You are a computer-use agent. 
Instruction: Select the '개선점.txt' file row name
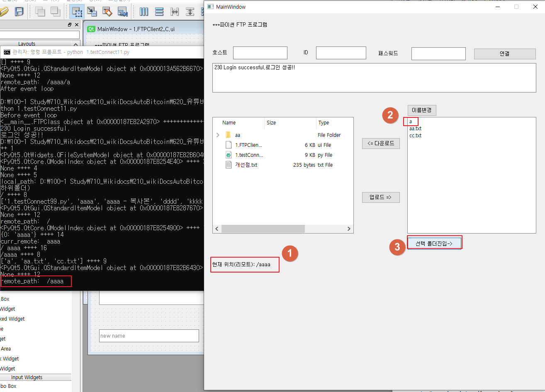pos(246,165)
